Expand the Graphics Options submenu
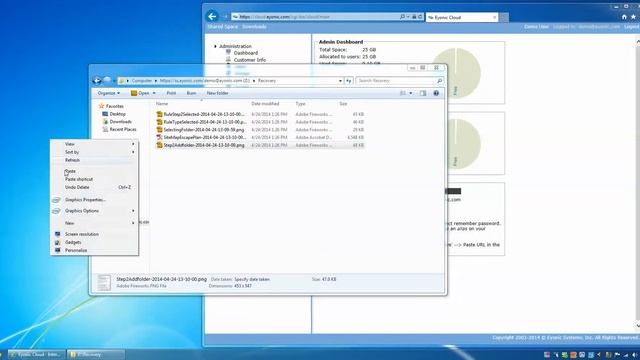 tap(133, 211)
